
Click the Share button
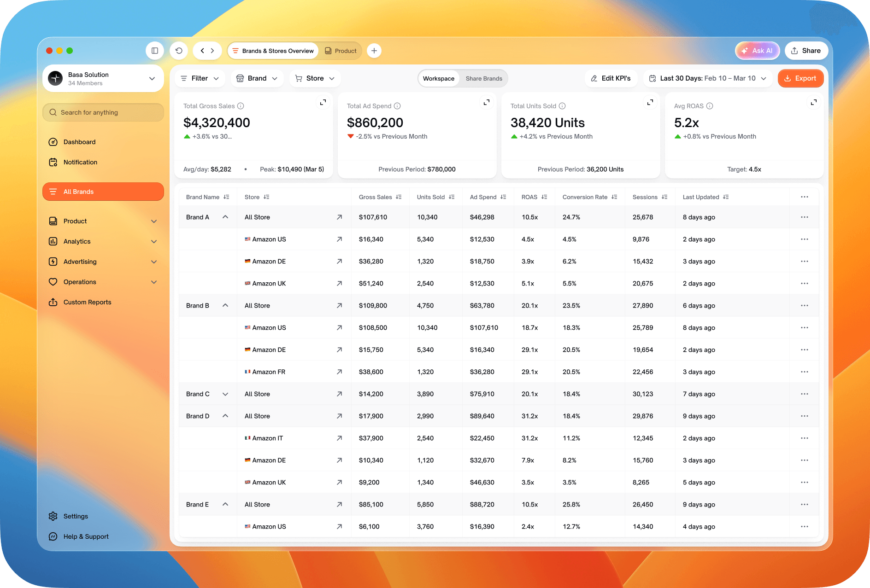(806, 51)
